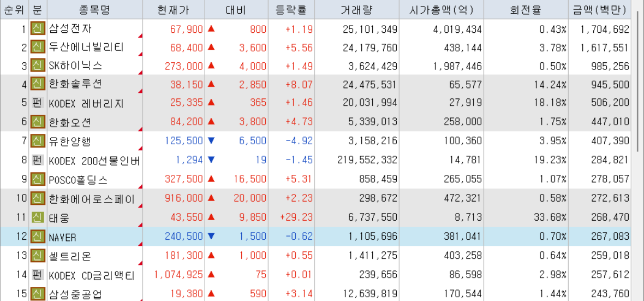Sort by the 거래량 column header
Screen dimensions: 644x301
click(356, 10)
